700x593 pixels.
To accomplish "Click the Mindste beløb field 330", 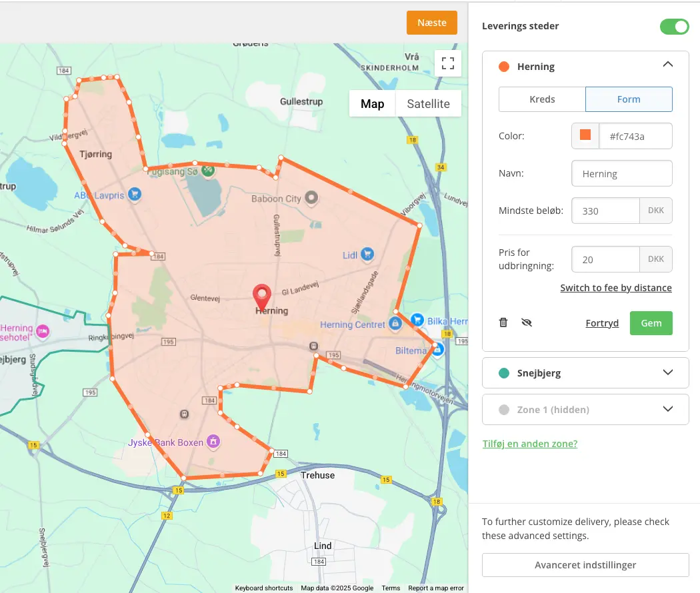I will (x=605, y=211).
